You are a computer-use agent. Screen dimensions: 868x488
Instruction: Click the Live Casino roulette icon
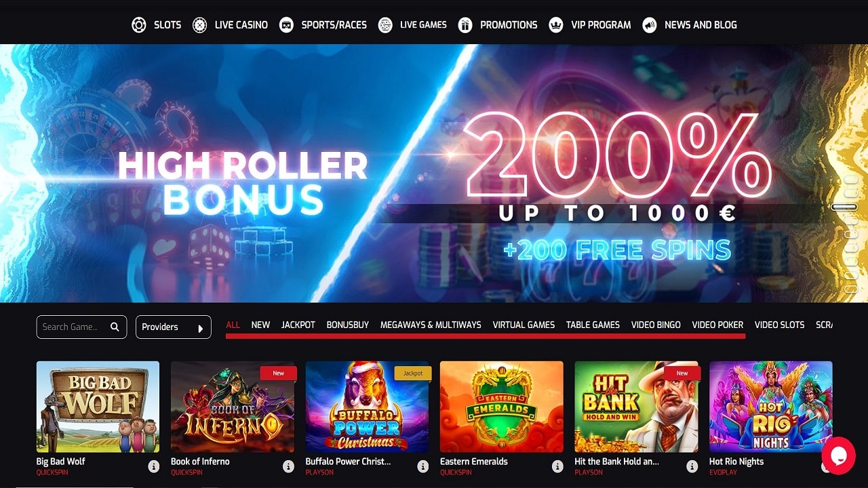point(199,25)
